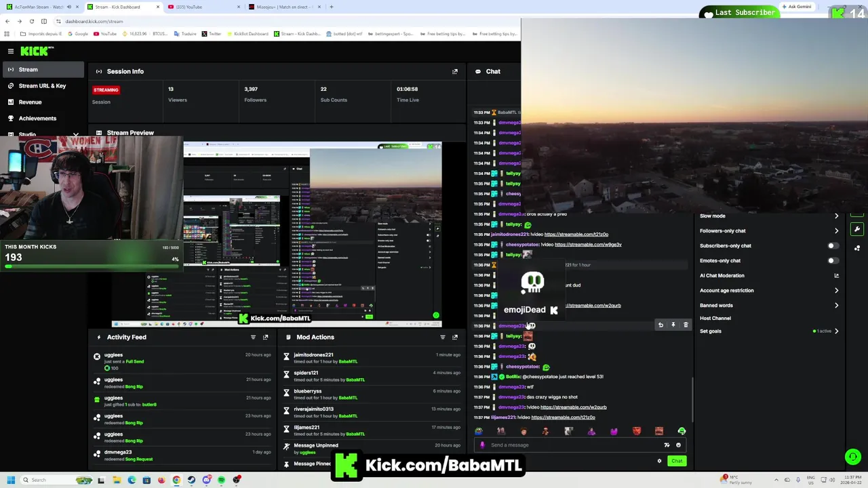The image size is (868, 488).
Task: Open the wrench moderation tools icon
Action: [x=857, y=229]
